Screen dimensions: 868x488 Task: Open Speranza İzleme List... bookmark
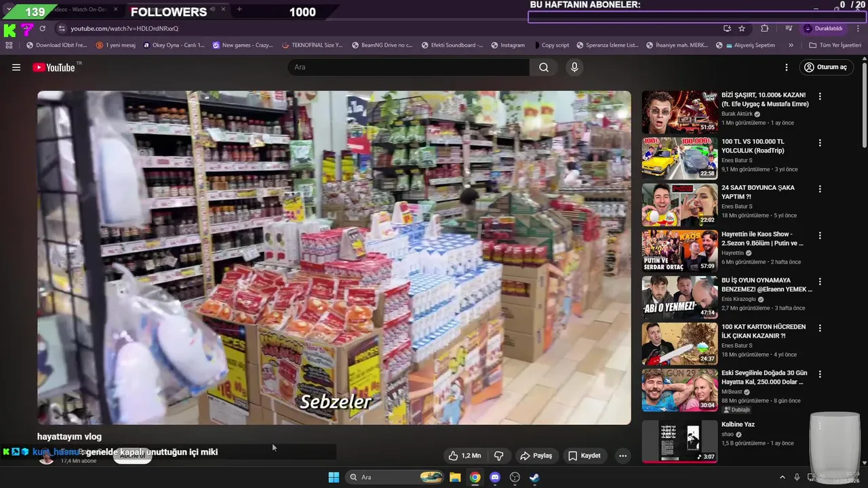point(608,45)
